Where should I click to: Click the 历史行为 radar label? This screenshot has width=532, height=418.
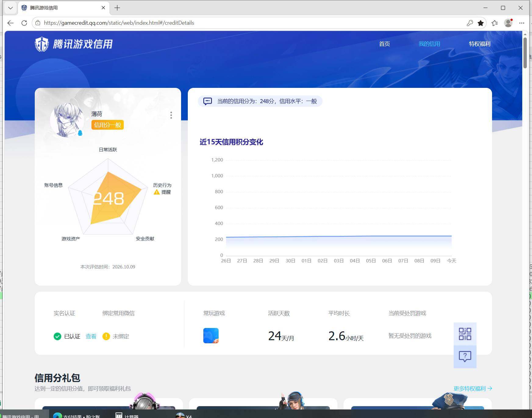pos(162,185)
